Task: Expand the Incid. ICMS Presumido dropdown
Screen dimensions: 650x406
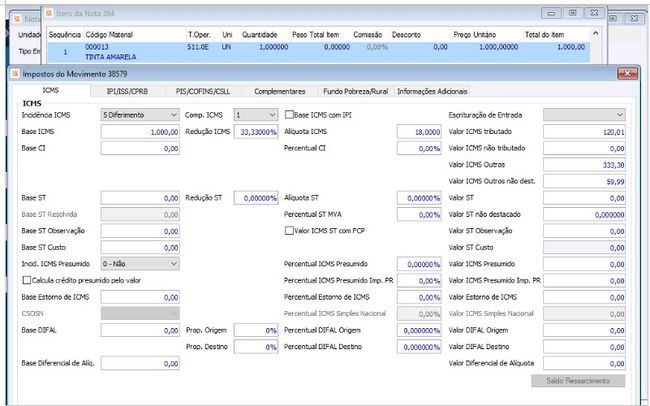Action: tap(140, 264)
